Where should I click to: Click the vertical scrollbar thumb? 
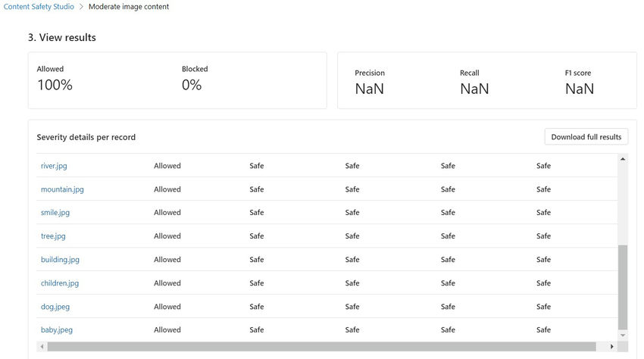(x=623, y=286)
